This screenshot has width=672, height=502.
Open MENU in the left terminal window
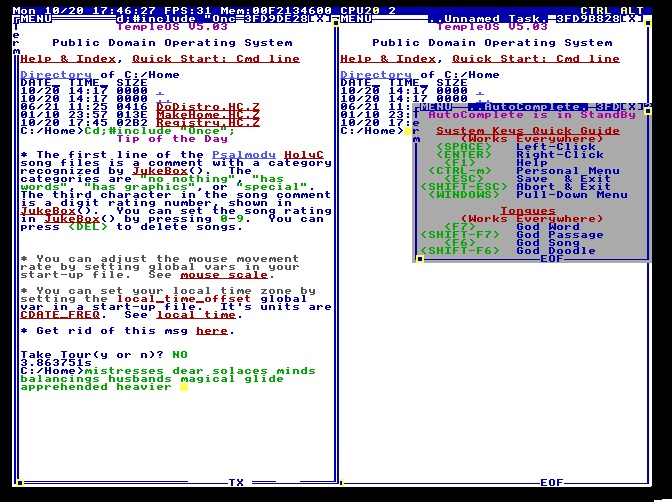[x=36, y=19]
